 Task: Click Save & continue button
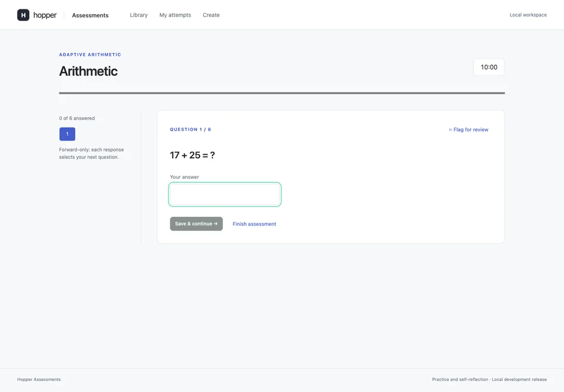[196, 224]
